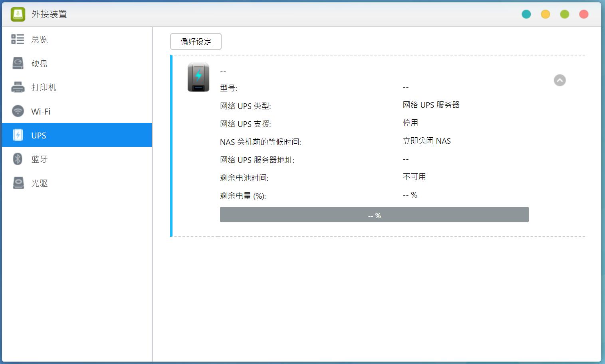Open the 光驱 optical drive icon
Viewport: 605px width, 364px height.
click(x=18, y=183)
